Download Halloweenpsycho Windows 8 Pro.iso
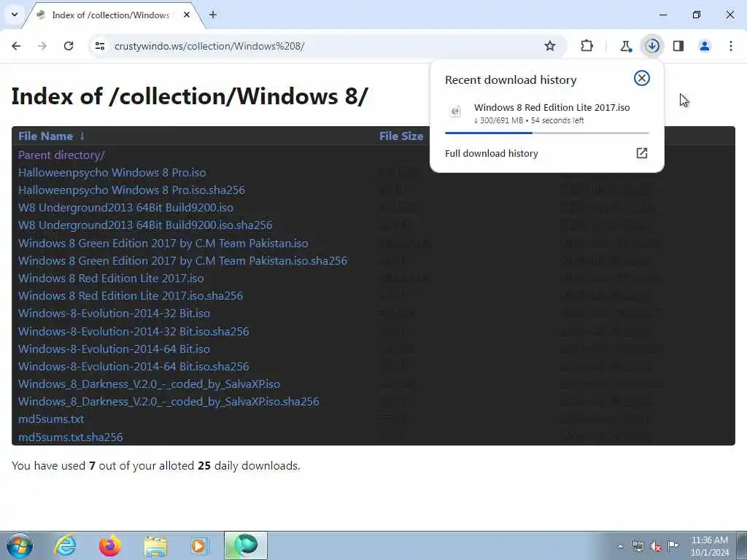The image size is (747, 560). coord(112,172)
